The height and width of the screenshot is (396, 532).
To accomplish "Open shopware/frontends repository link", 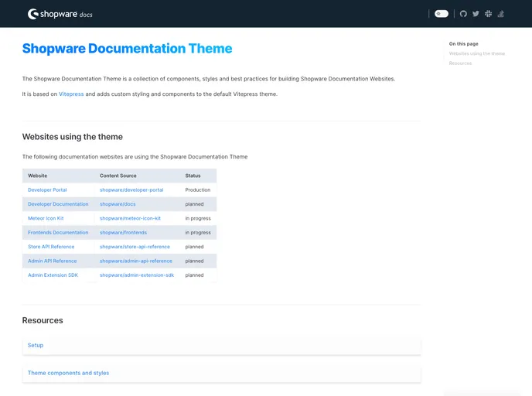I will (x=123, y=233).
